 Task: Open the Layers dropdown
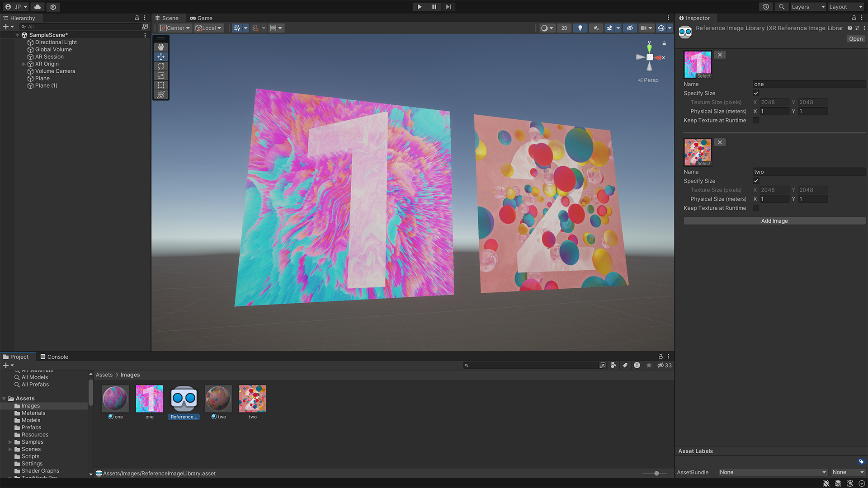[x=808, y=7]
